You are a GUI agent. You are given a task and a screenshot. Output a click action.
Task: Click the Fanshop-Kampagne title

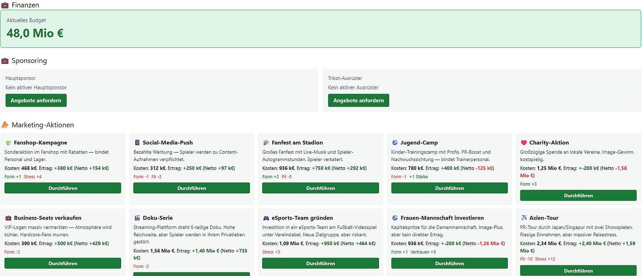pyautogui.click(x=41, y=143)
